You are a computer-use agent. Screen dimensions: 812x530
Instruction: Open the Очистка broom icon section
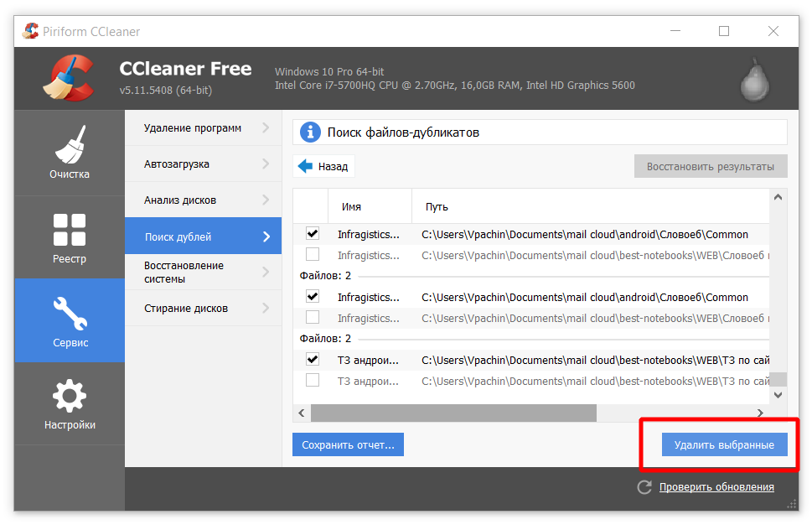click(x=70, y=144)
